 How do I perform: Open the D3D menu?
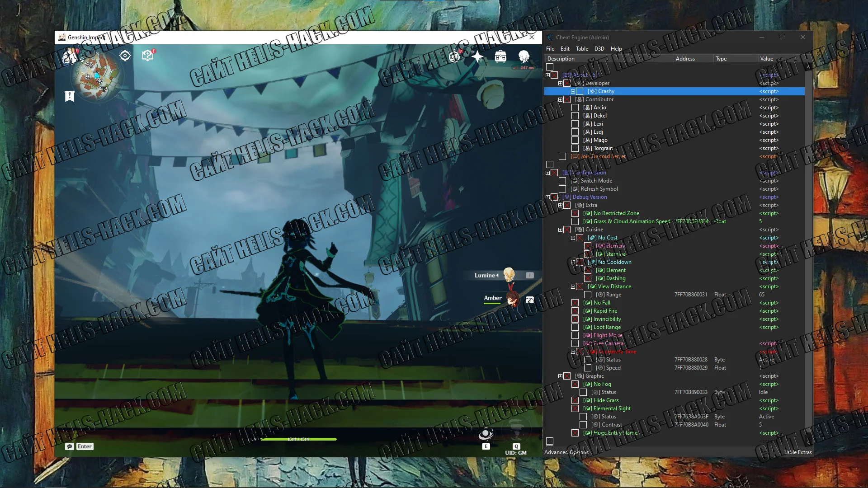click(599, 49)
